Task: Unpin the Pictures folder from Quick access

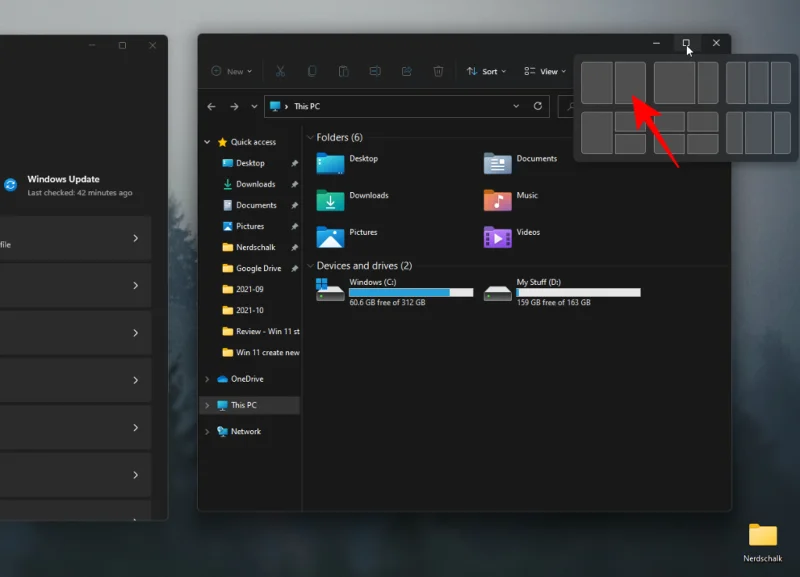Action: point(294,226)
